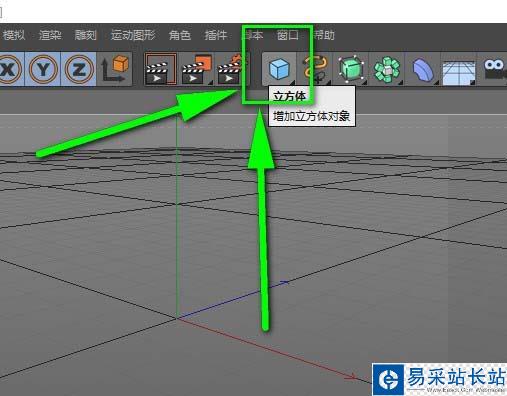Add subdivision surface generator icon

tap(351, 69)
